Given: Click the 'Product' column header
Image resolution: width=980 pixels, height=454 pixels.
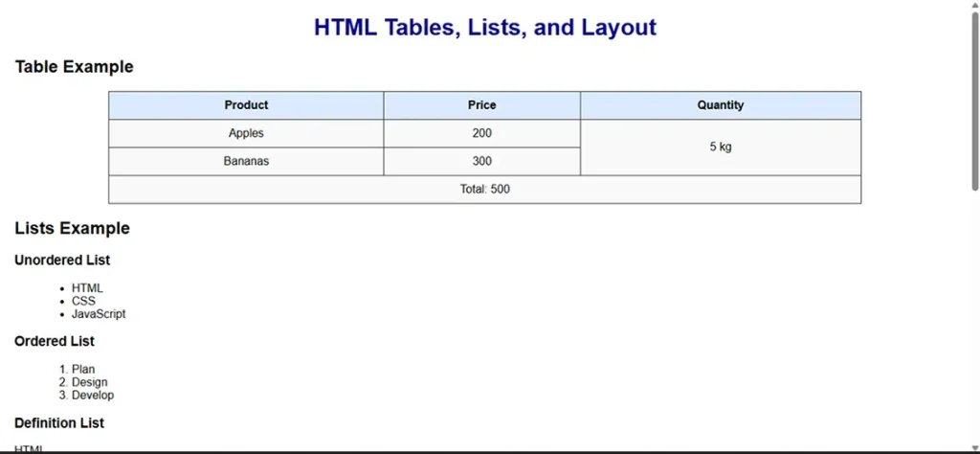Looking at the screenshot, I should pos(246,105).
